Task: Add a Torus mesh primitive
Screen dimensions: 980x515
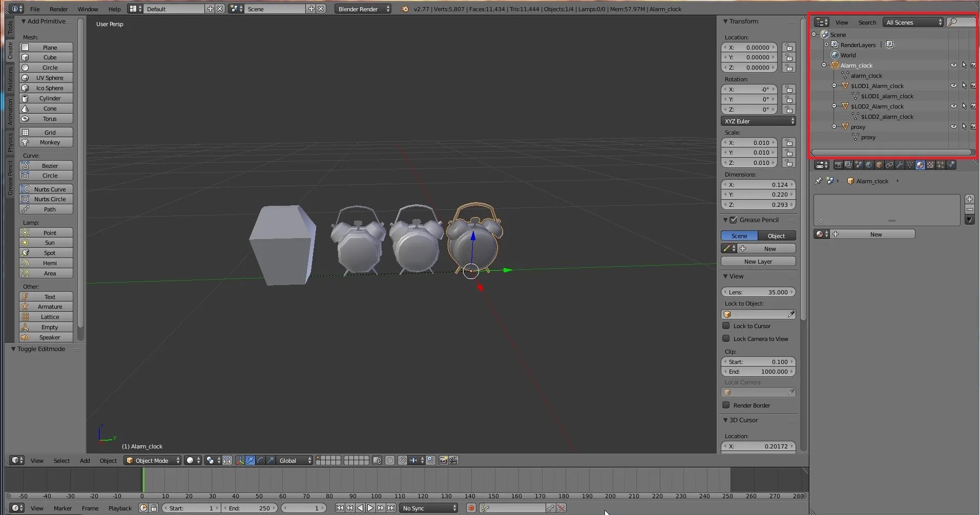Action: (46, 119)
